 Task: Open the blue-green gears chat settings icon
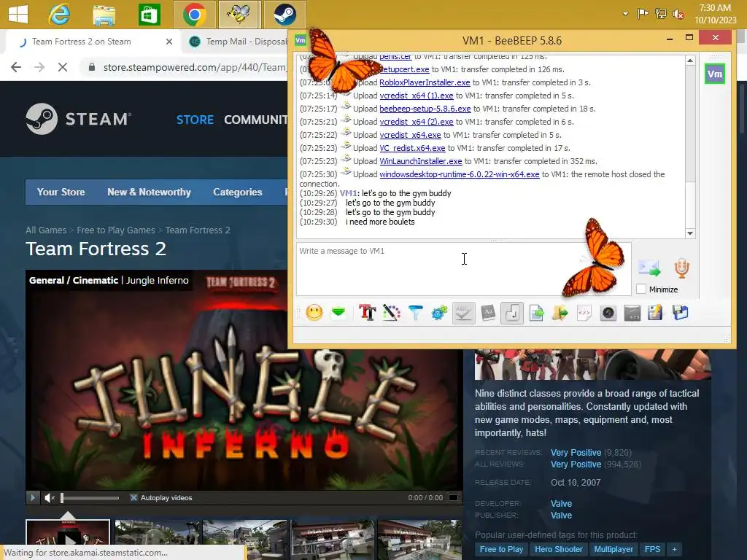(x=439, y=313)
